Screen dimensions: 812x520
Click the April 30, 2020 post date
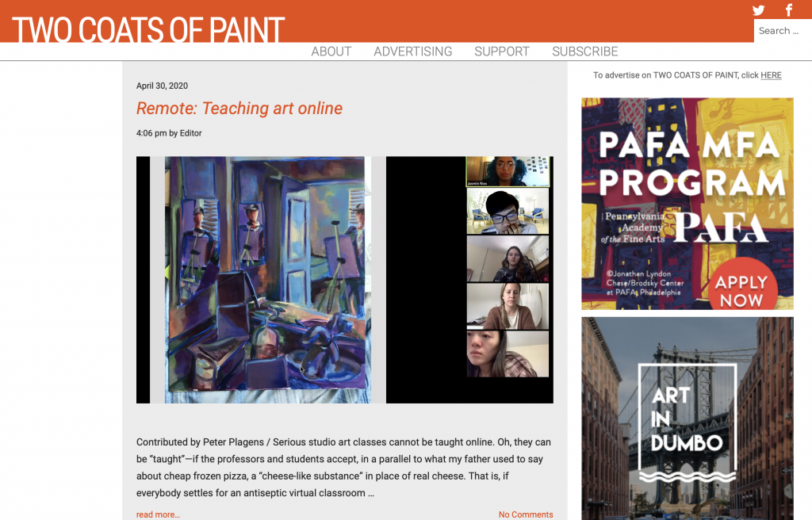click(162, 86)
